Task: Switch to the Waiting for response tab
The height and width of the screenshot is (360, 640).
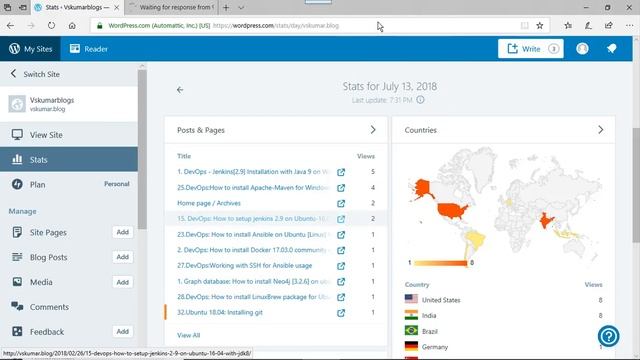Action: click(171, 7)
